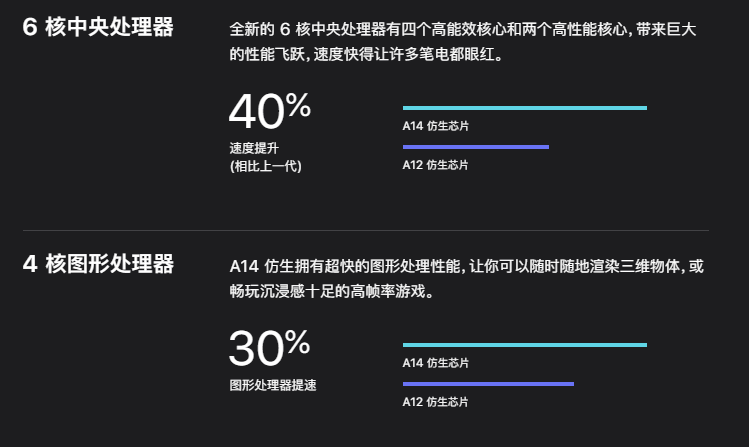Image resolution: width=749 pixels, height=447 pixels.
Task: Click the "A12 仿生芯片" label in the GPU section
Action: tap(435, 402)
